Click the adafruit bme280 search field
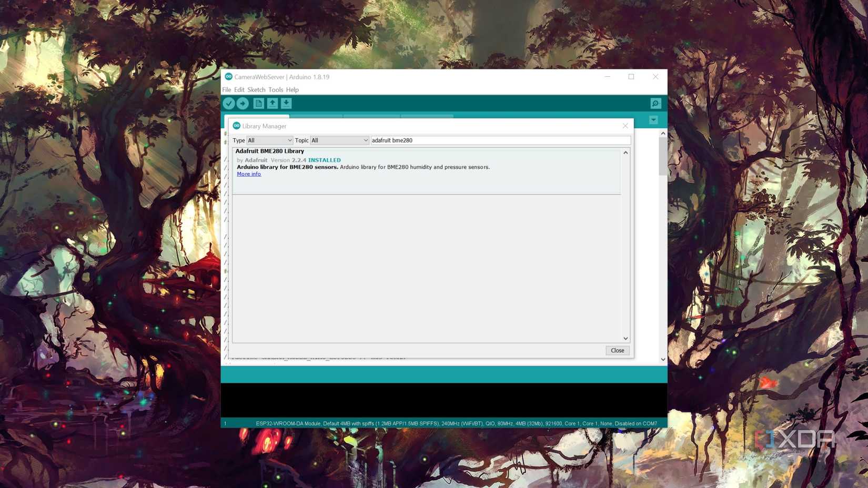The height and width of the screenshot is (488, 868). (500, 140)
